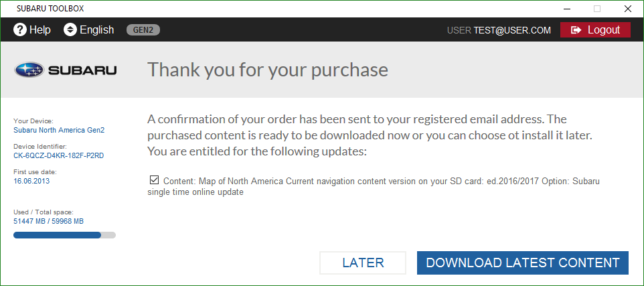
Task: Click the DOWNLOAD LATEST CONTENT button
Action: pyautogui.click(x=523, y=263)
